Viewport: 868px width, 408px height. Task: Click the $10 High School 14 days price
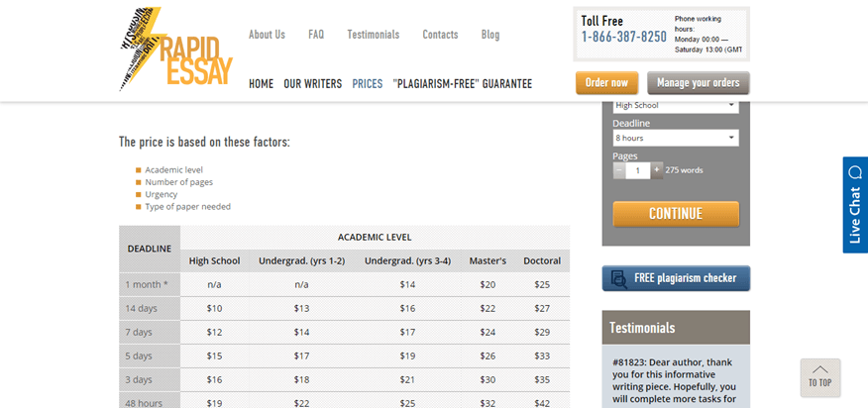point(214,308)
